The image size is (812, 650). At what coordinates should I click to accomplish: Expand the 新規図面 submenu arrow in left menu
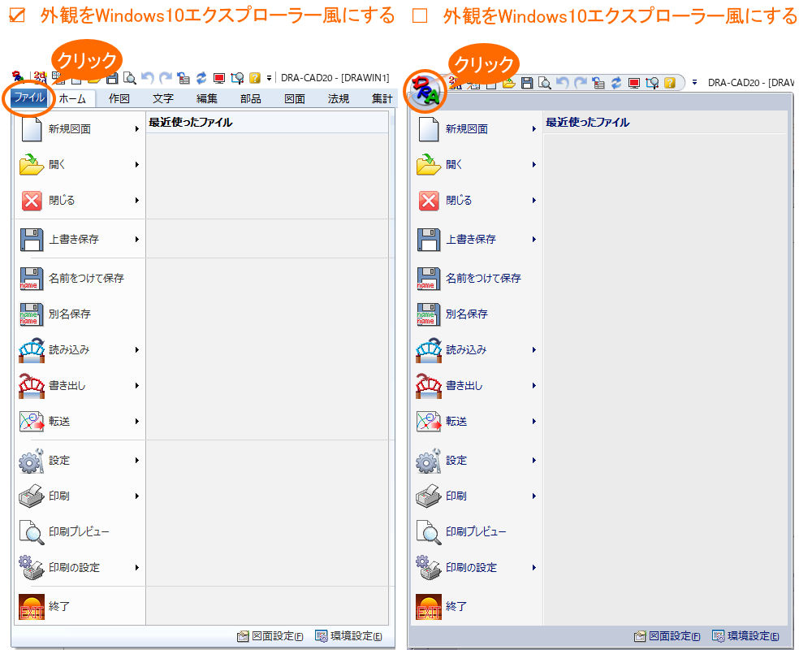(x=137, y=128)
